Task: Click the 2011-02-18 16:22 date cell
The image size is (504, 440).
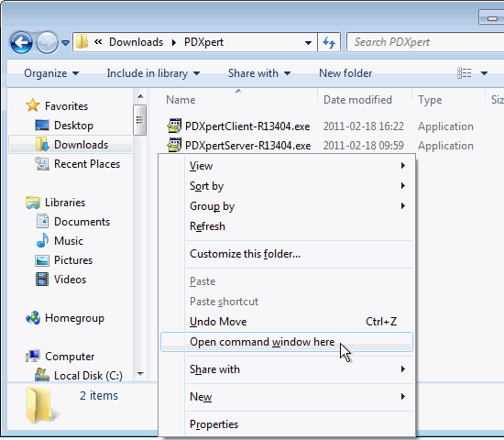Action: click(x=363, y=126)
